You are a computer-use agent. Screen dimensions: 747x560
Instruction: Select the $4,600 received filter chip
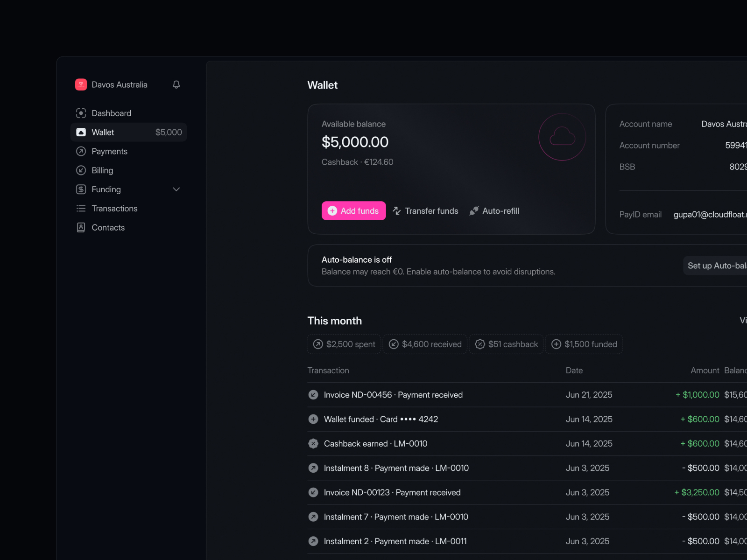425,344
